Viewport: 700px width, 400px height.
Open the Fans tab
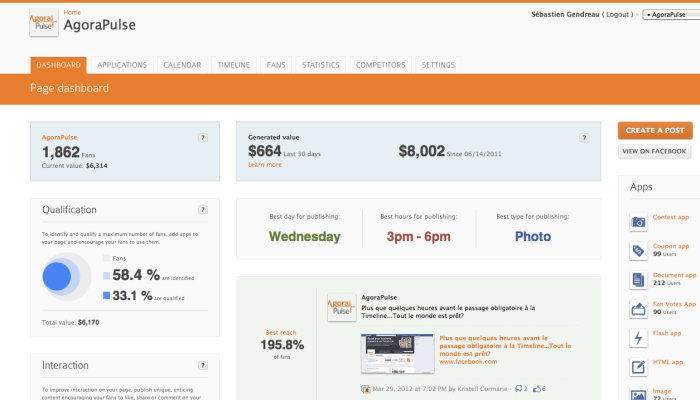(276, 65)
